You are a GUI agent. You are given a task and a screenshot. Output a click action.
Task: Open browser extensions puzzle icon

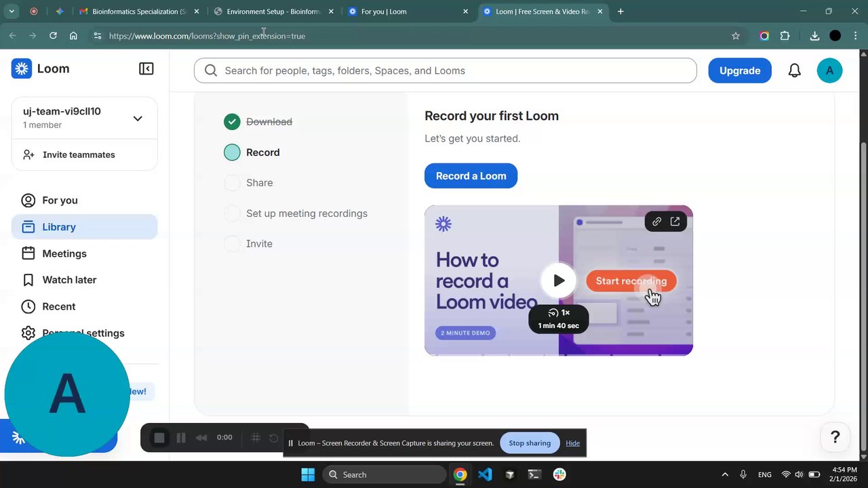[785, 36]
